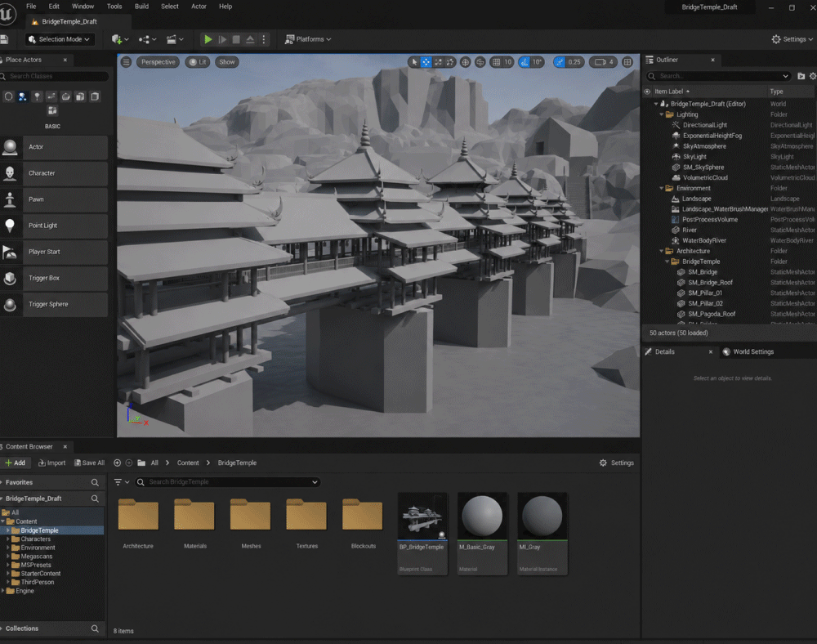Collapse the Lighting folder in Outliner
This screenshot has width=817, height=644.
pos(662,114)
